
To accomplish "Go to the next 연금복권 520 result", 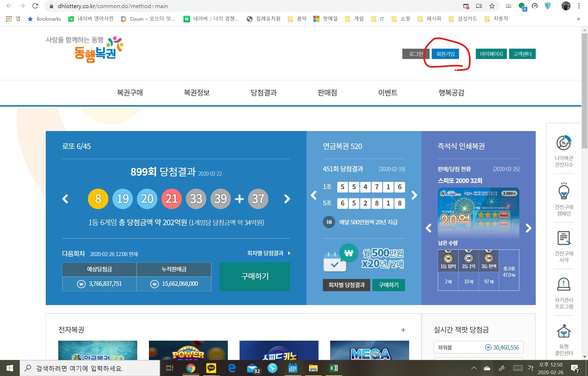I will pyautogui.click(x=414, y=195).
